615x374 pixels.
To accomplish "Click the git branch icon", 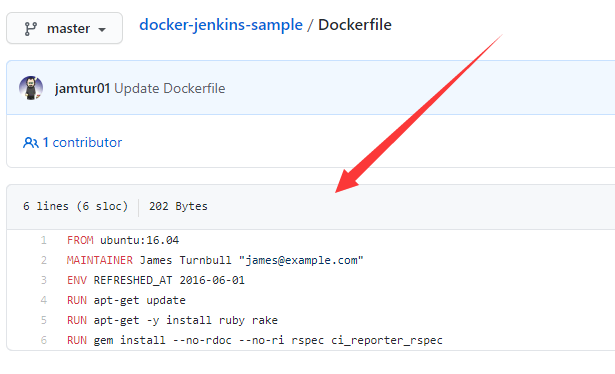I will pyautogui.click(x=31, y=29).
